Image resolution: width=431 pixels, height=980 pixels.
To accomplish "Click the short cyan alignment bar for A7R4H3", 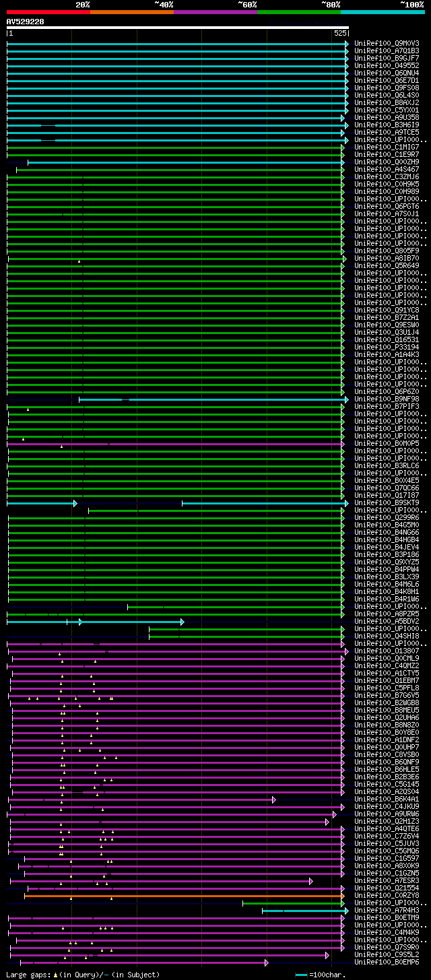I will click(x=304, y=911).
